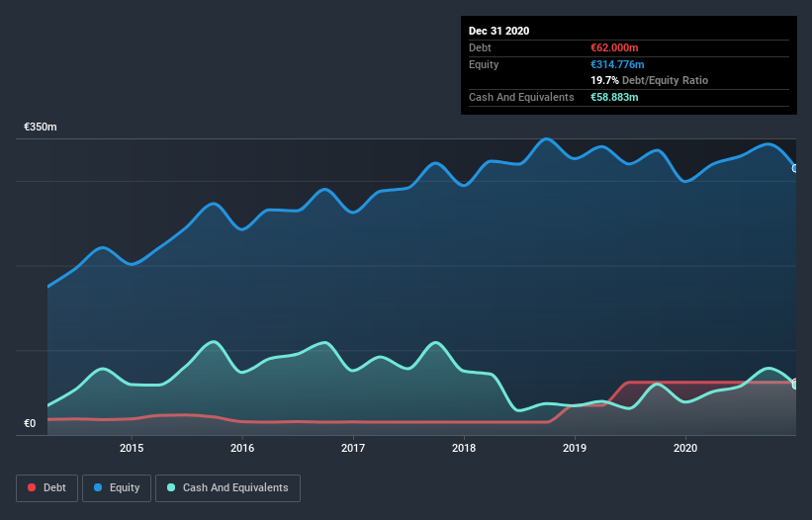Click the 2019 x-axis label
Screen dimensions: 812x520
point(575,448)
